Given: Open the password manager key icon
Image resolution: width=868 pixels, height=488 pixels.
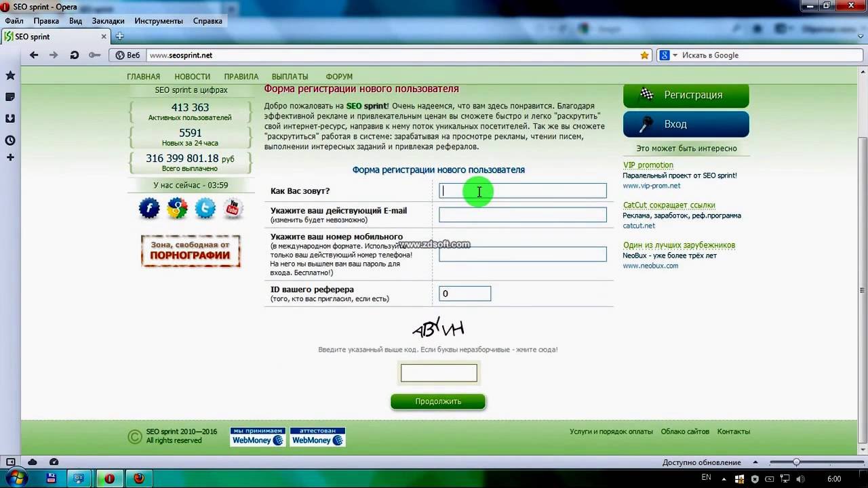Looking at the screenshot, I should (94, 56).
